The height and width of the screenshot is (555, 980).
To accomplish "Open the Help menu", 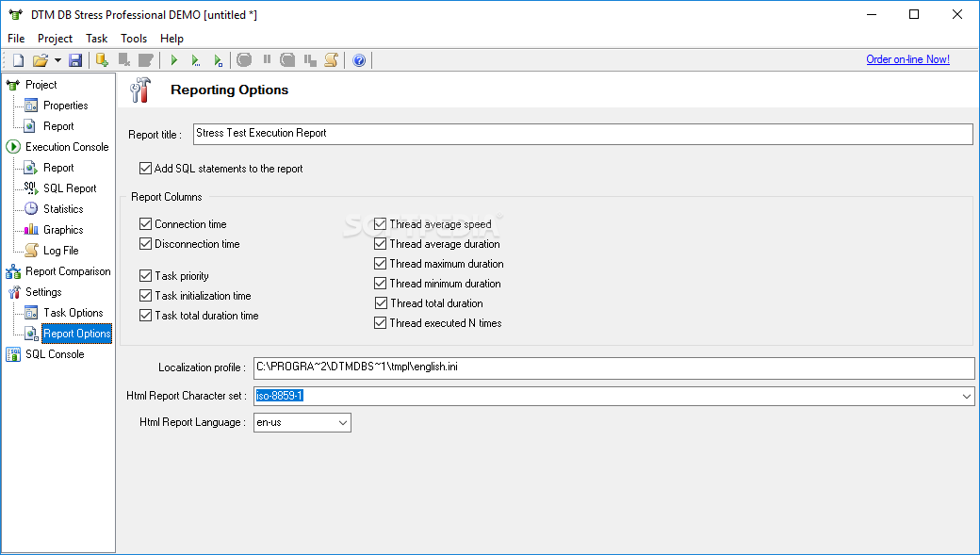I will tap(171, 39).
